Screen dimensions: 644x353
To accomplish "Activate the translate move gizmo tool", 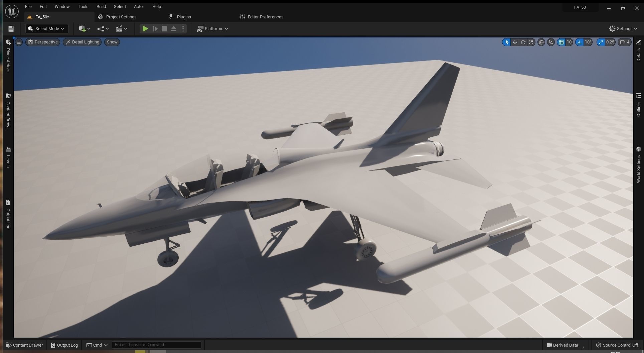I will (515, 42).
